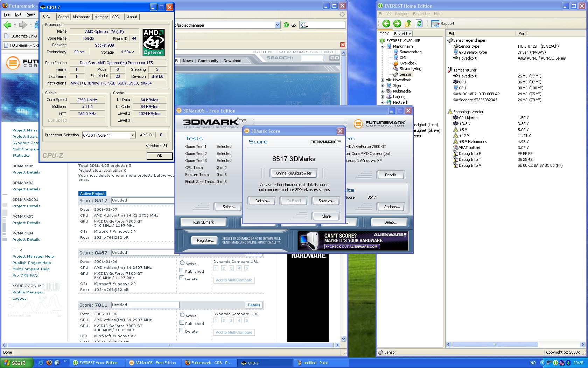
Task: Click the Futuremark site search field
Action: [x=311, y=58]
